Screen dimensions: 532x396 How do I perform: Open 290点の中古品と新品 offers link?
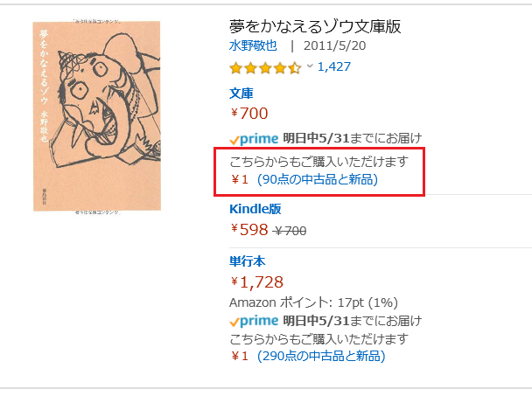(321, 356)
